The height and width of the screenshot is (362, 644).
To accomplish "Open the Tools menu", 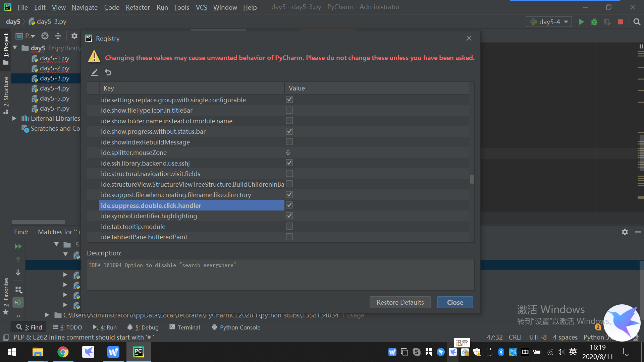I will pos(181,7).
